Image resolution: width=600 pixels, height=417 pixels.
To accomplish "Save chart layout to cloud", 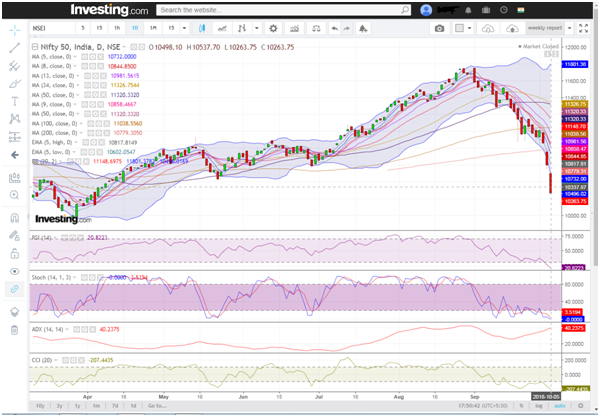I will coord(512,28).
